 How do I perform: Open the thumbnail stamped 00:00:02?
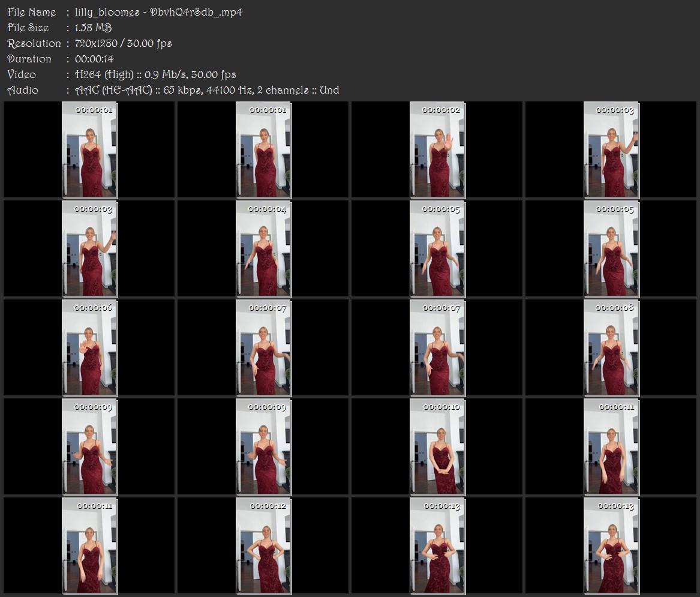point(437,149)
